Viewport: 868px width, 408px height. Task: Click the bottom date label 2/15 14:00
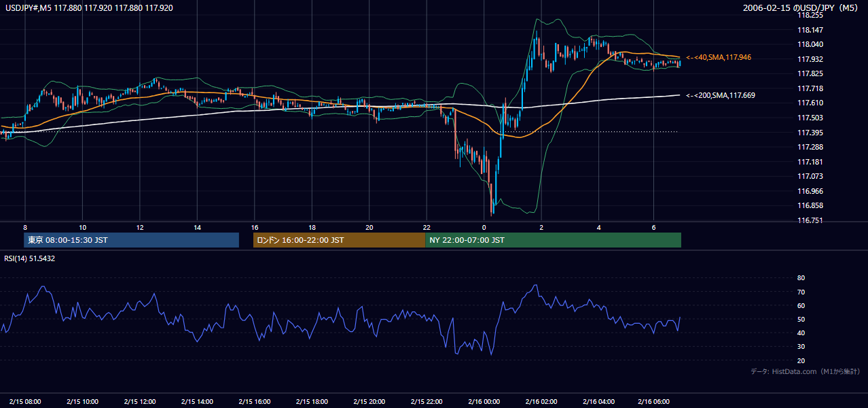click(x=196, y=402)
